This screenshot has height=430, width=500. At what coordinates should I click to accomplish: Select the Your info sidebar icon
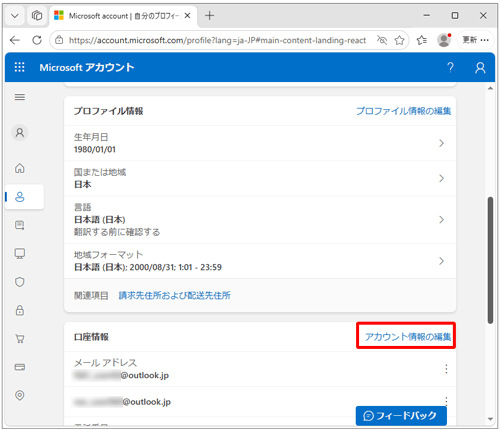pos(20,197)
